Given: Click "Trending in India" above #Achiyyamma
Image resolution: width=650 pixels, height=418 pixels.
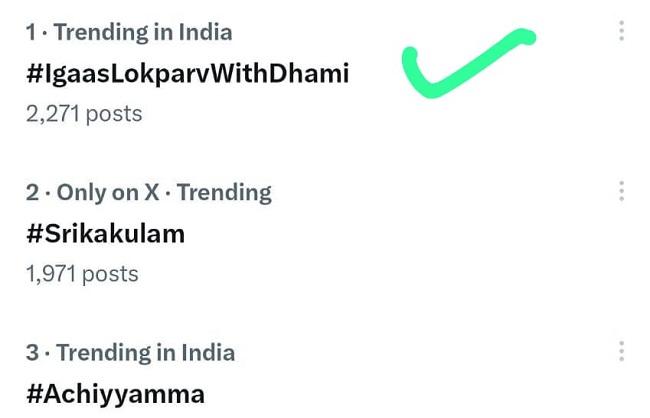Looking at the screenshot, I should (x=146, y=352).
